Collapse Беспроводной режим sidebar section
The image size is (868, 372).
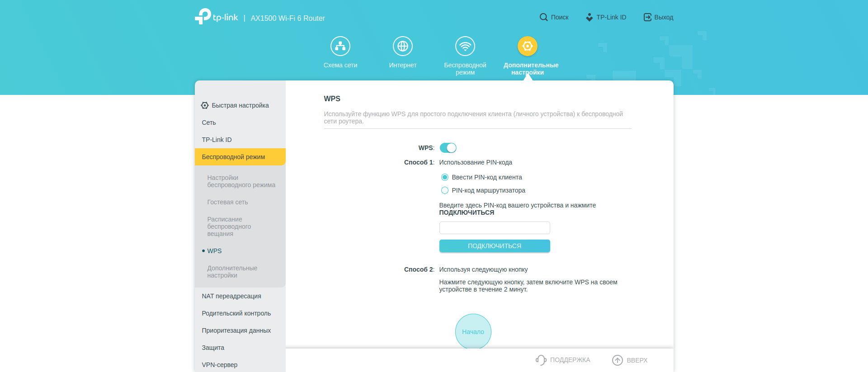[233, 157]
